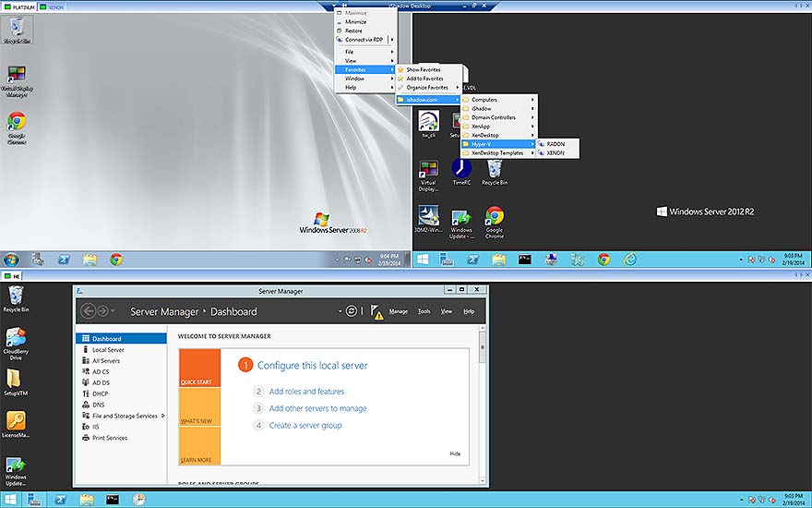This screenshot has height=508, width=812.
Task: Select the TimeRC clock desktop icon
Action: (461, 172)
